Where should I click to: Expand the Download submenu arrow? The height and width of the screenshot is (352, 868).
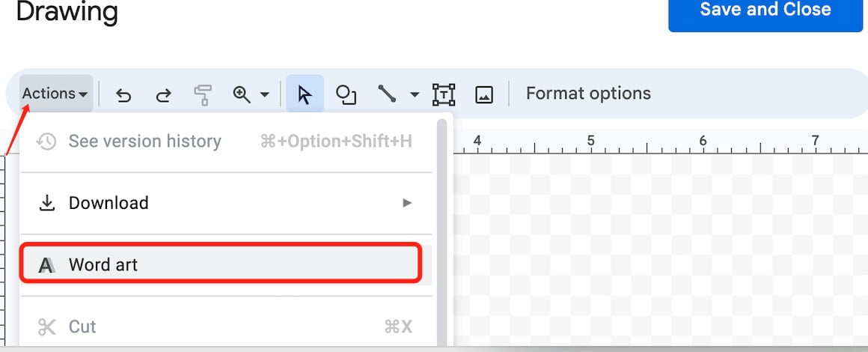pos(407,203)
